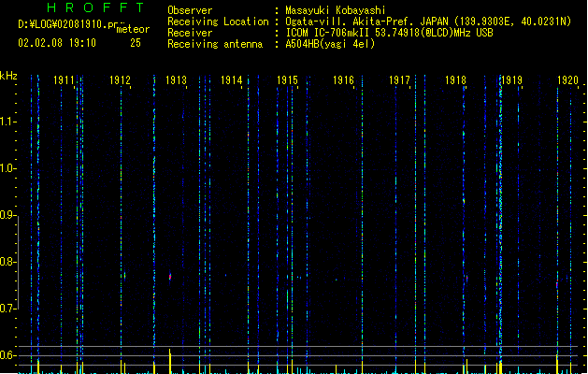Select the ICOM IC-706mkII receiver value
The image size is (588, 374).
coord(389,33)
